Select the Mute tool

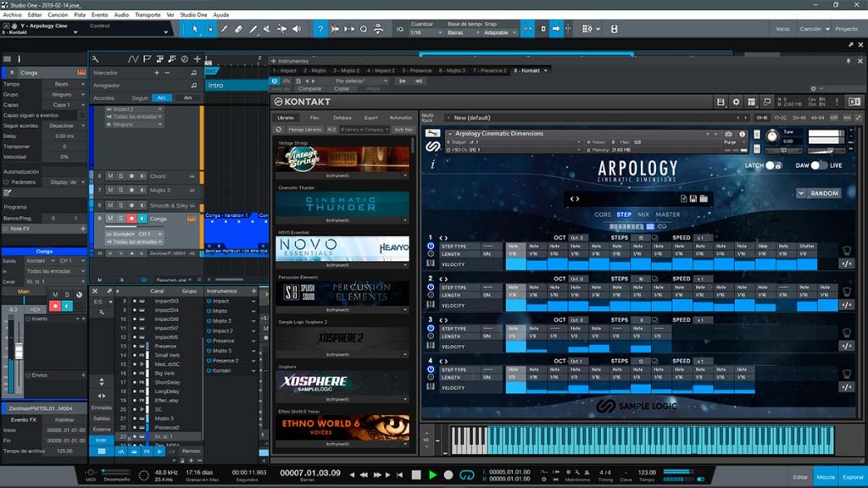coord(267,29)
